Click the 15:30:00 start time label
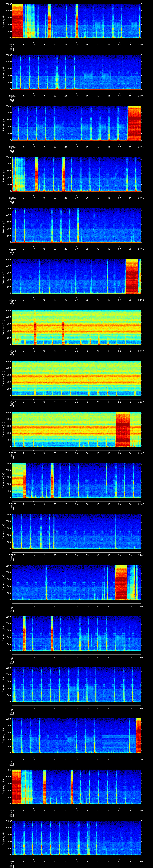Screen dimensions: 153x868 (12, 453)
